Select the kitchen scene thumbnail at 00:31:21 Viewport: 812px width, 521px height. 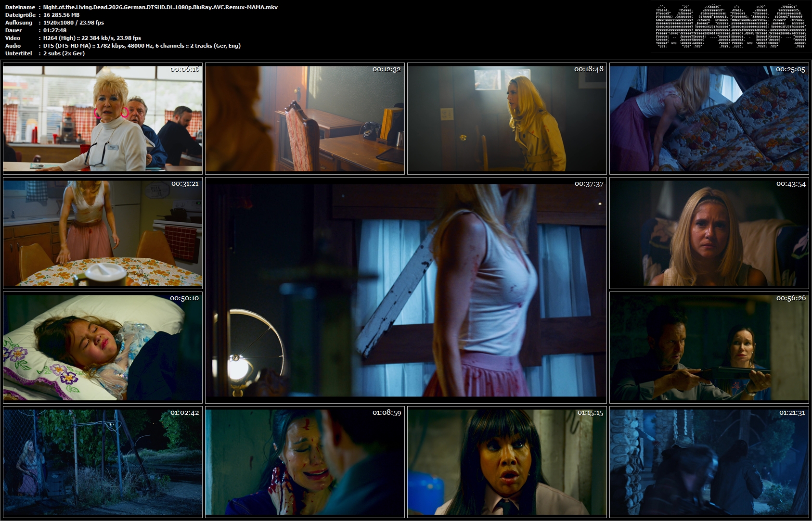point(103,233)
